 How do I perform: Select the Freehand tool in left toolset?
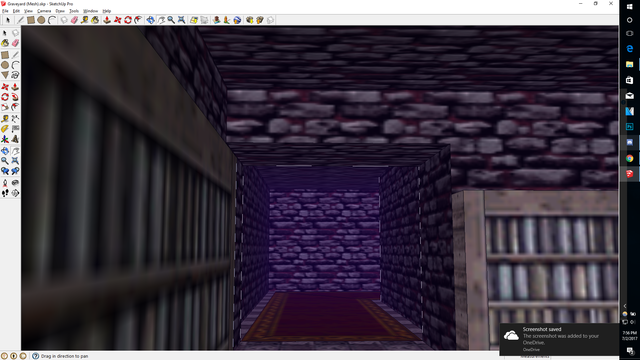[x=15, y=75]
